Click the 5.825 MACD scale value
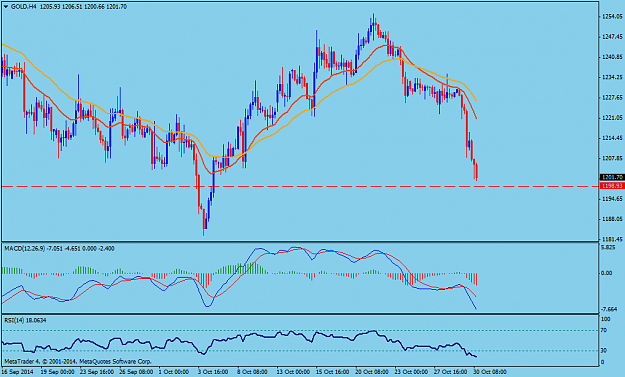Screen dimensions: 625x377 coord(608,247)
